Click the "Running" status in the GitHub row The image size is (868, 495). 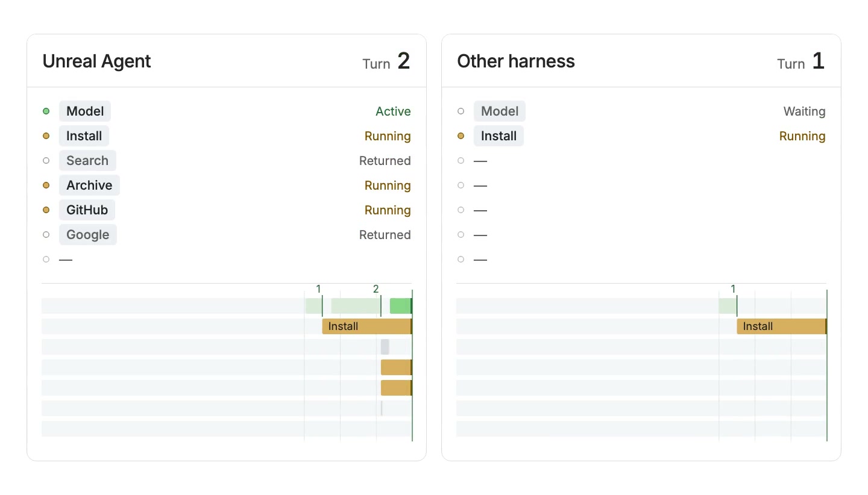388,210
